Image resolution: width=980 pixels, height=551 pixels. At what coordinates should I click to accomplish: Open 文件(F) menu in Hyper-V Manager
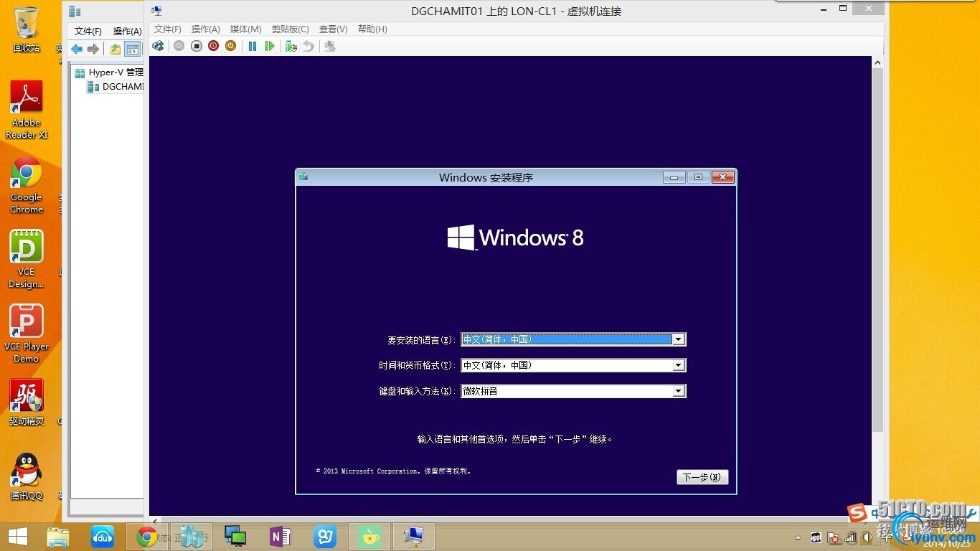click(88, 32)
